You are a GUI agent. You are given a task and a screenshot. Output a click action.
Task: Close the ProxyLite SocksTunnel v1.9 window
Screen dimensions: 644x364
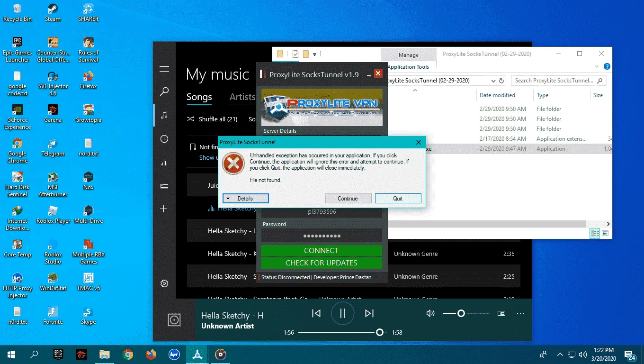(x=378, y=74)
